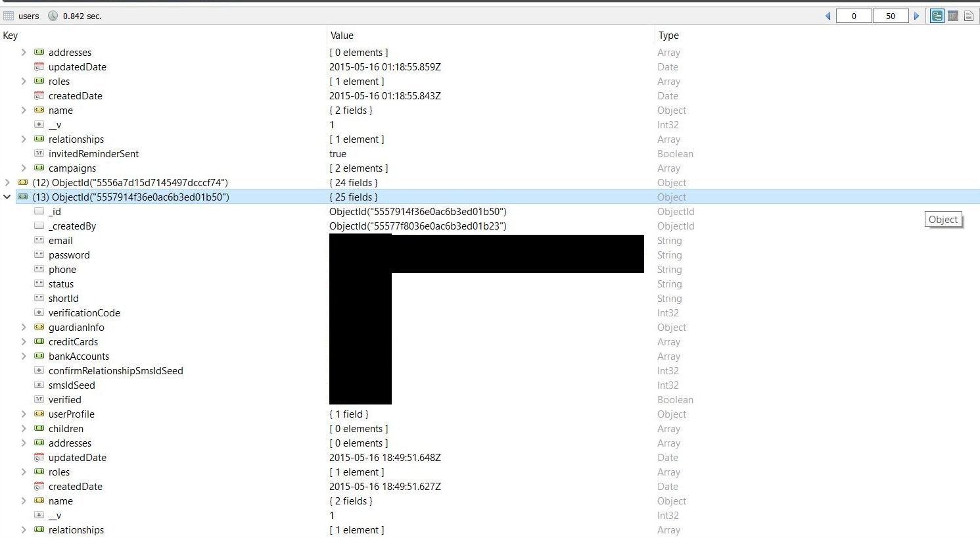Switch to tree view mode
This screenshot has height=538, width=980.
(x=937, y=16)
